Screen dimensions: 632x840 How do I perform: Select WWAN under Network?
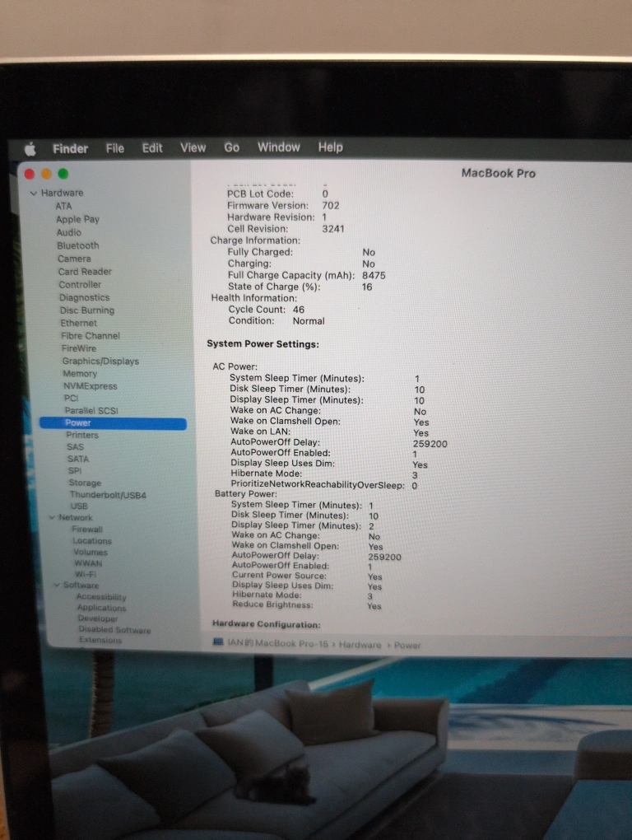(88, 563)
